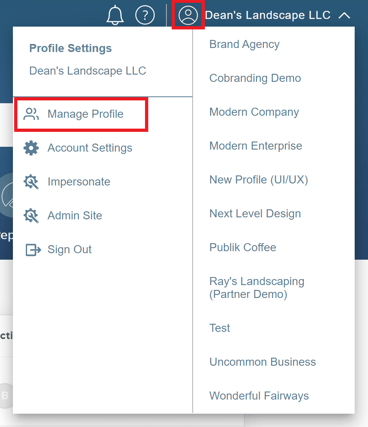Select New Profile (UI/UX) entry

coord(259,180)
